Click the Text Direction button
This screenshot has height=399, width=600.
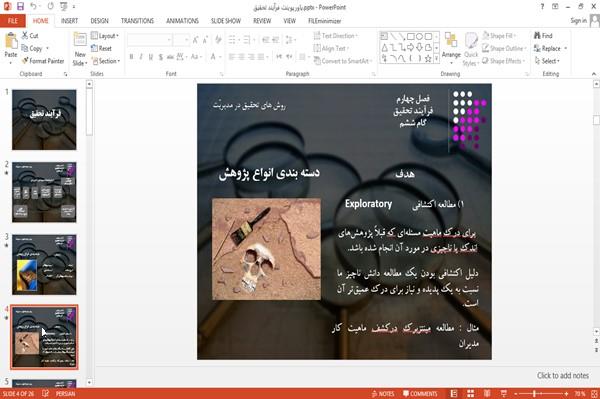(336, 36)
